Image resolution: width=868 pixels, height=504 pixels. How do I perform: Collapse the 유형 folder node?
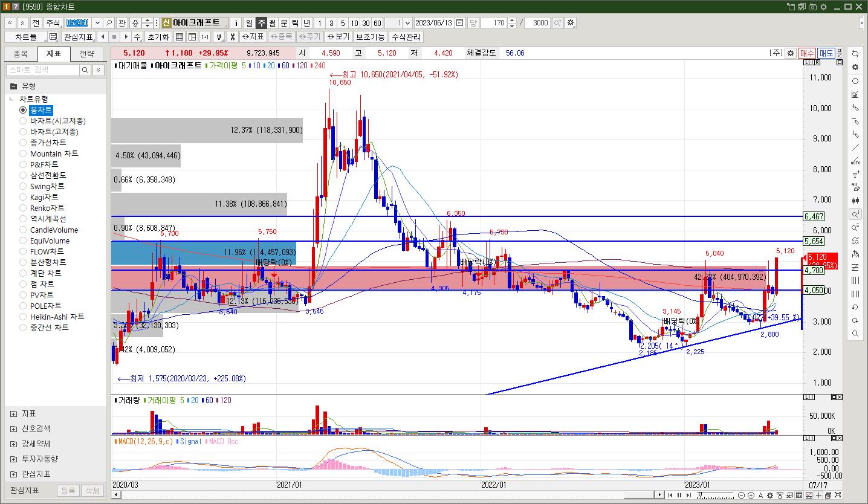[x=13, y=86]
